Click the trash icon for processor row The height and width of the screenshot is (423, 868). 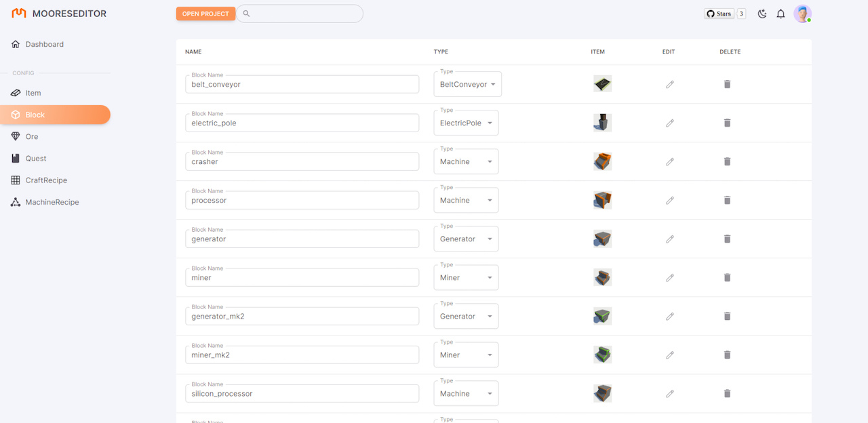click(x=727, y=200)
